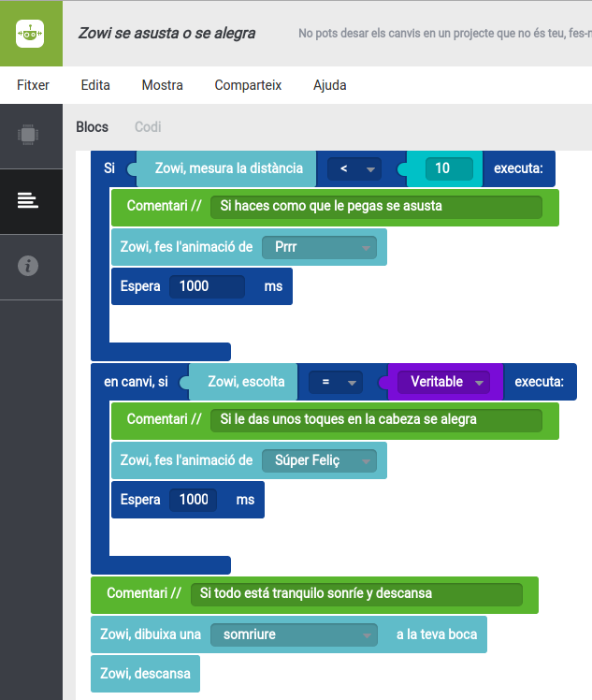Expand the less-than comparison operator dropdown
The width and height of the screenshot is (592, 700).
click(x=354, y=169)
